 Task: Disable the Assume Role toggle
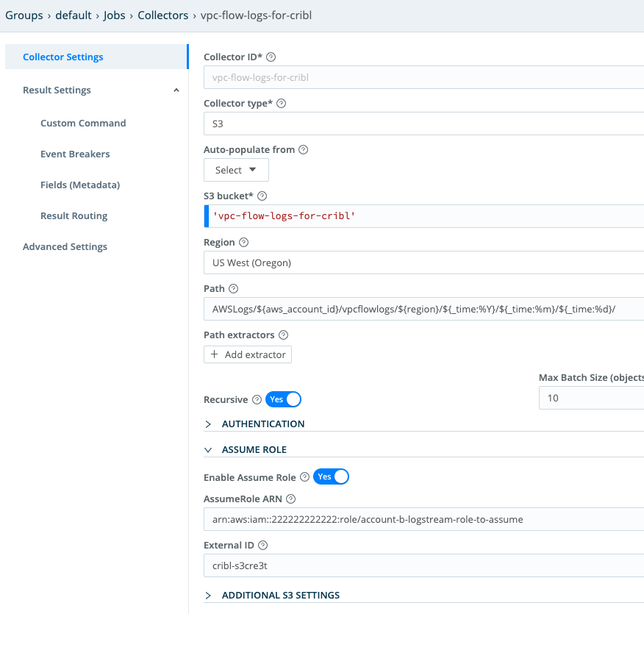pyautogui.click(x=331, y=476)
